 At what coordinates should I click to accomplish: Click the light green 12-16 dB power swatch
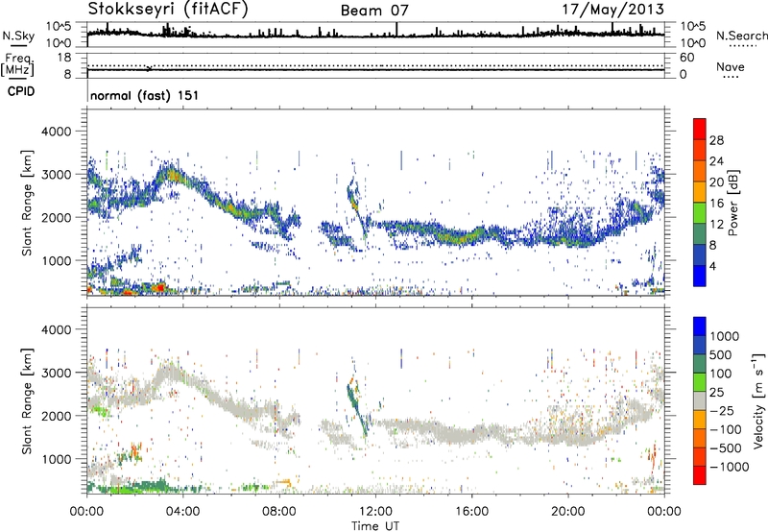700,213
